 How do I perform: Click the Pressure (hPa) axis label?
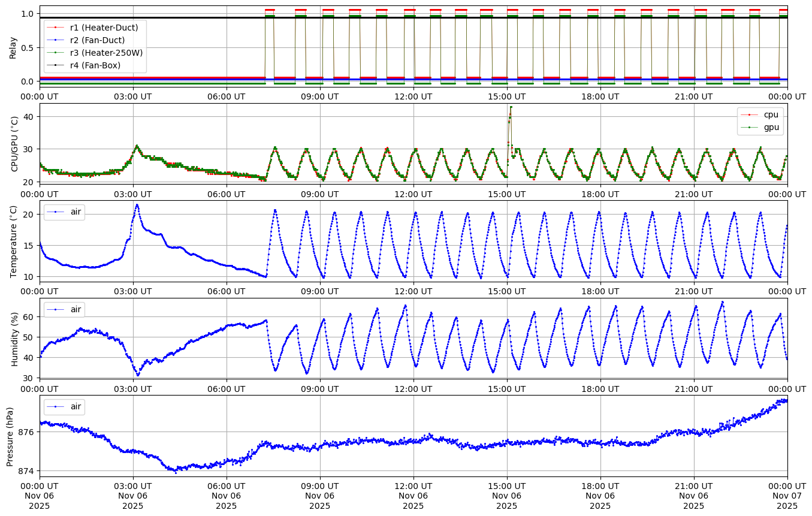click(10, 436)
